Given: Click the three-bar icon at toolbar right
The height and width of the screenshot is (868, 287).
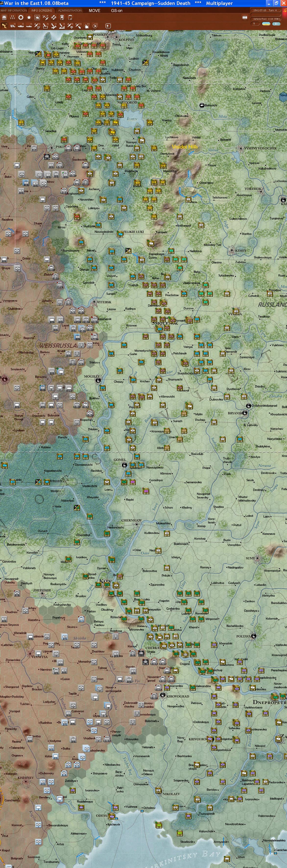Looking at the screenshot, I should (245, 18).
